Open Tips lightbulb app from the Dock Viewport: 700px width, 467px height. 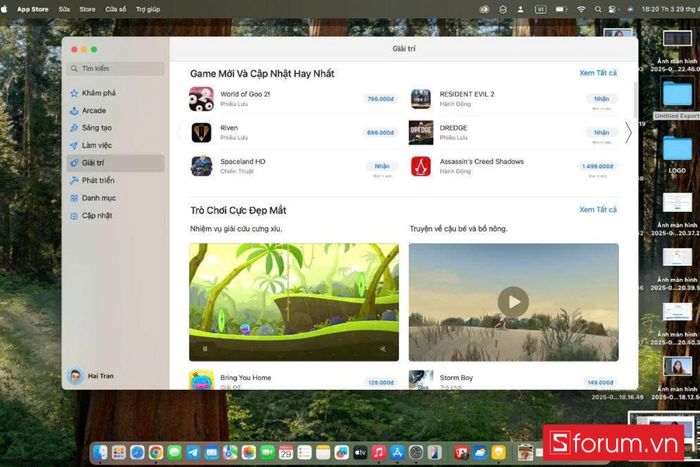click(499, 453)
